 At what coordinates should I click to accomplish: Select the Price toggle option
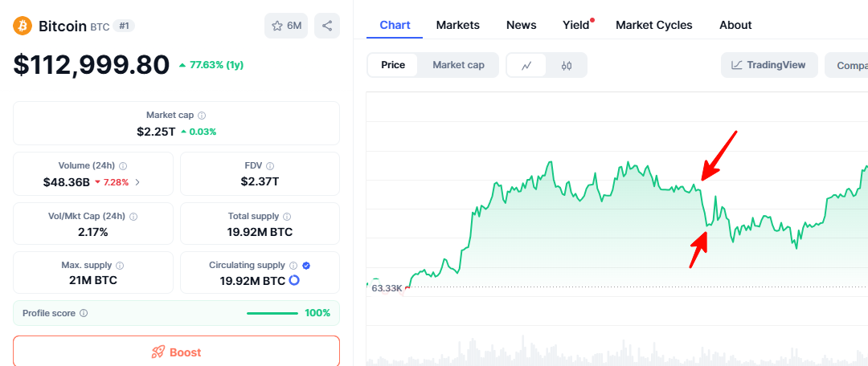393,65
